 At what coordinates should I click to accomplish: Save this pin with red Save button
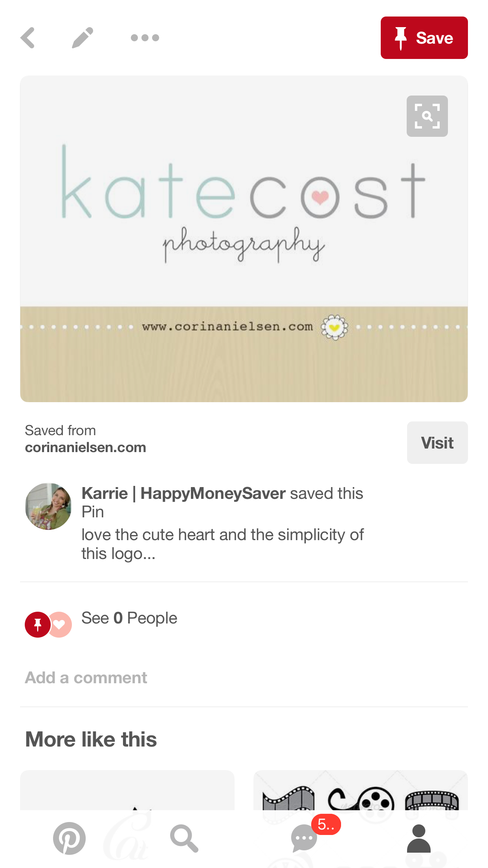pos(424,38)
